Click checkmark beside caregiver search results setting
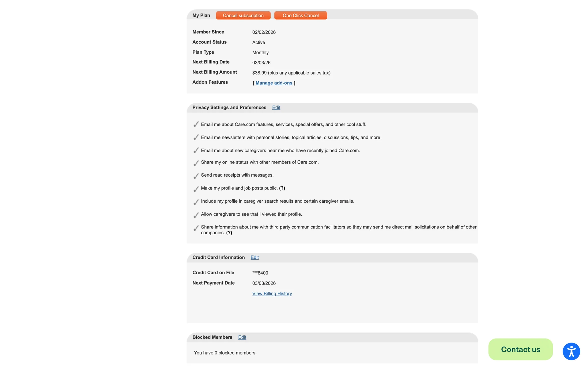Viewport: 588px width, 368px height. pos(196,202)
